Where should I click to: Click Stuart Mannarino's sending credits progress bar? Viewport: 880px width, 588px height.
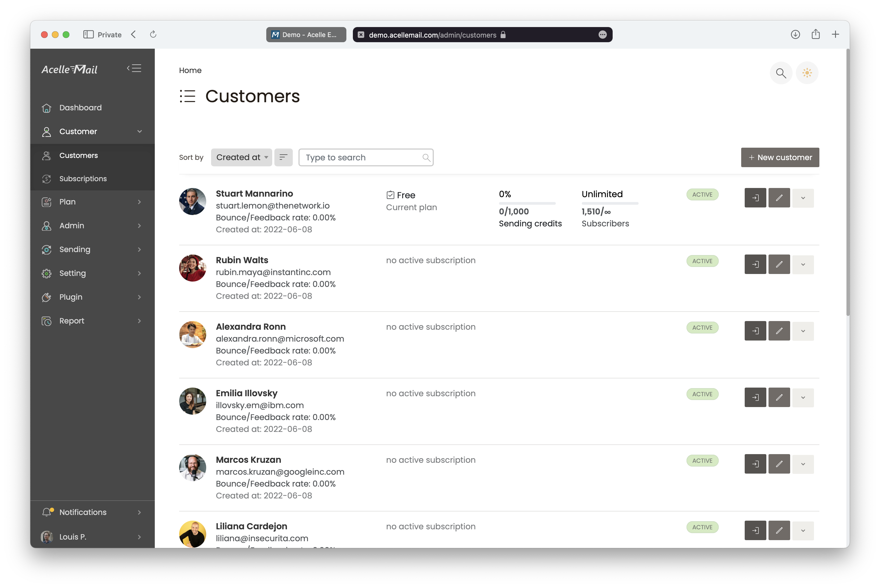[527, 203]
